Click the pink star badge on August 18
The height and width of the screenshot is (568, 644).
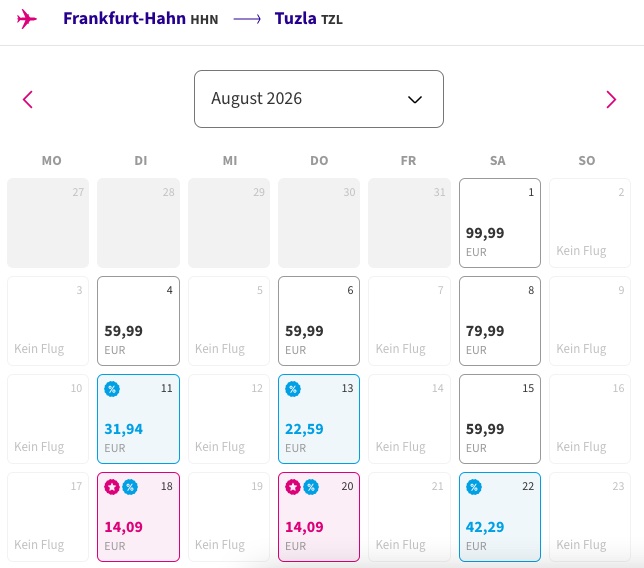tap(112, 487)
